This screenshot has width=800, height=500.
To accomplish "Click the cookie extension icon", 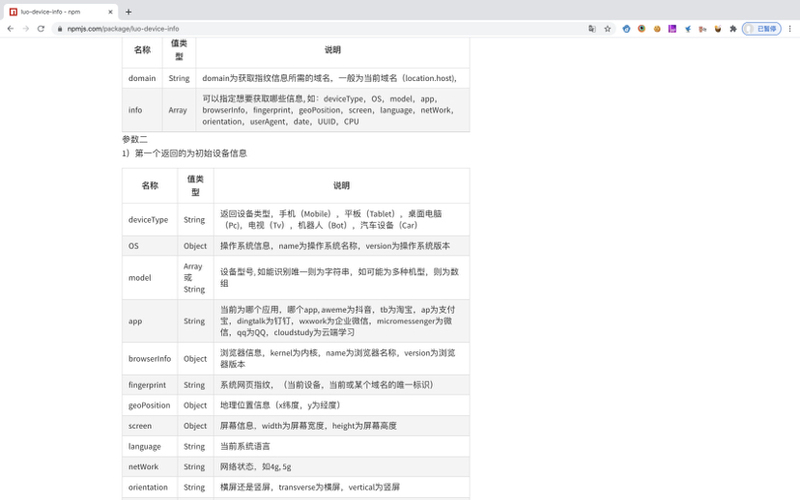I will tap(657, 29).
